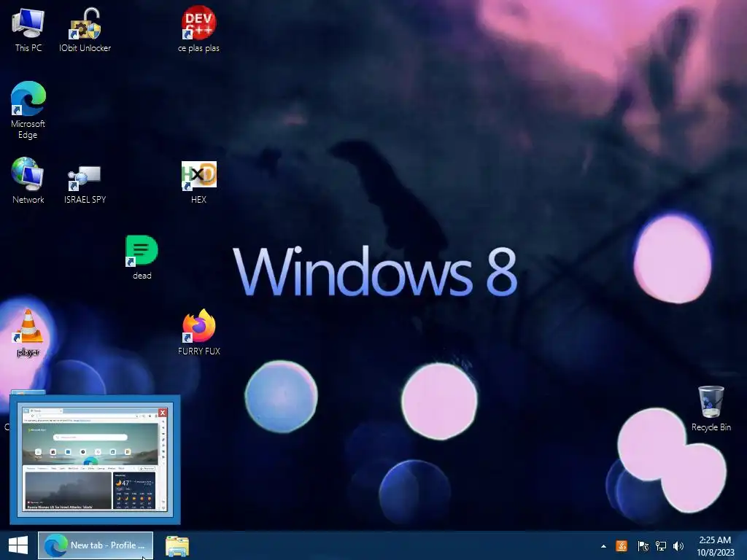Click the Firefox 'FURRY FUX' shortcut

(198, 332)
